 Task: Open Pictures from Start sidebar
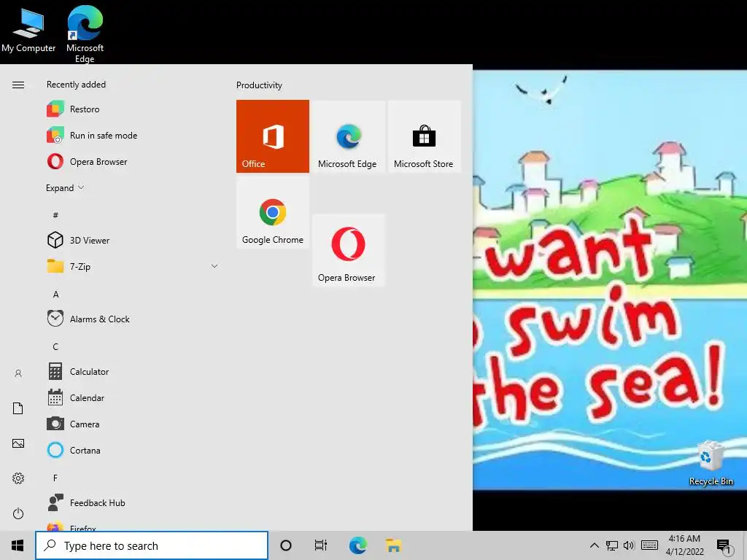(x=18, y=443)
